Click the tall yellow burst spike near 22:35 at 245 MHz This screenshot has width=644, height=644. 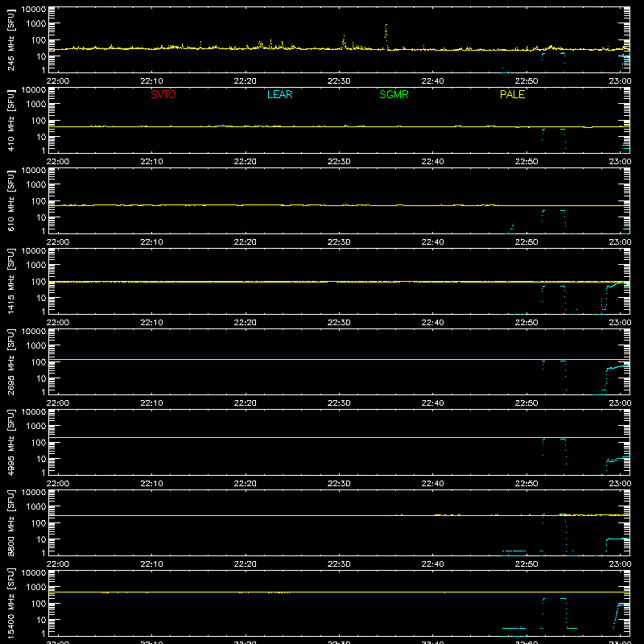point(386,36)
